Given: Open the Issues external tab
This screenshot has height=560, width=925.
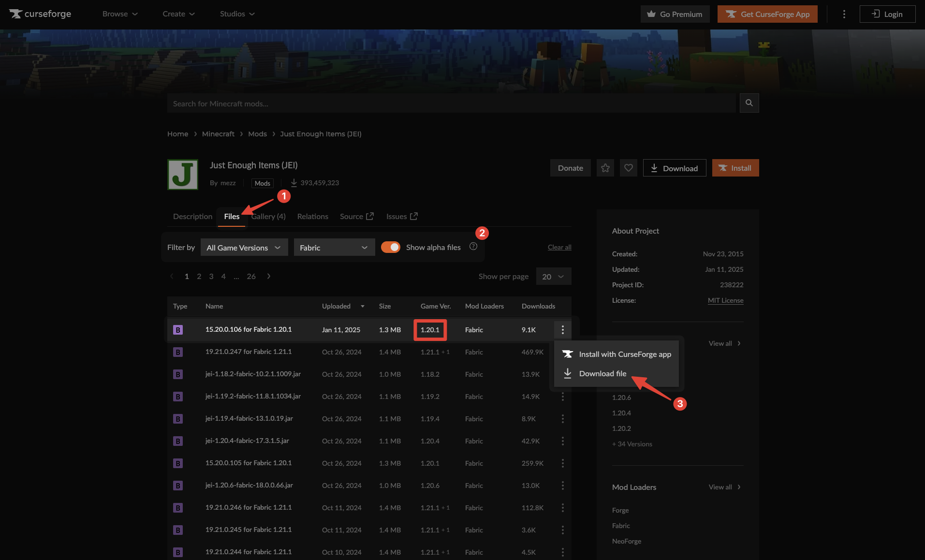Looking at the screenshot, I should click(402, 216).
